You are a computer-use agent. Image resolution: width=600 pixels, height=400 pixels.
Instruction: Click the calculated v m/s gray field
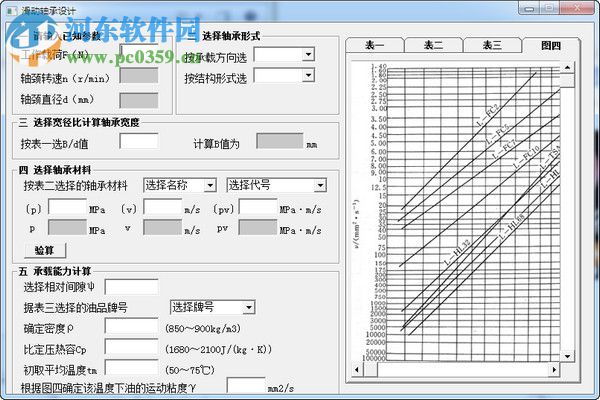coord(163,227)
